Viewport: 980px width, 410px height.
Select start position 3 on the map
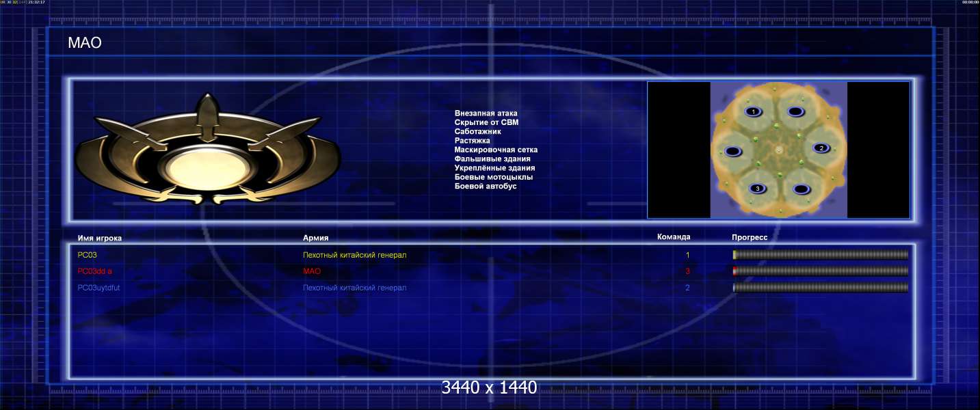click(757, 188)
